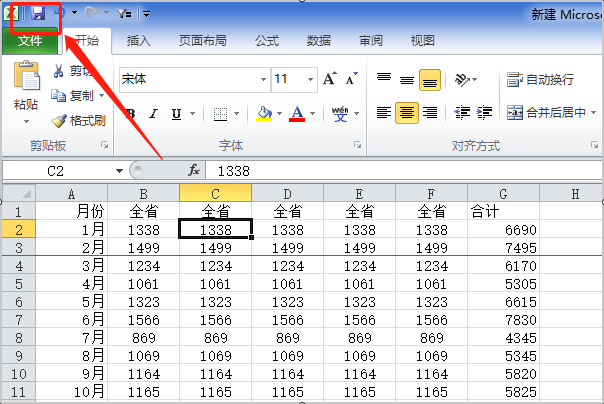
Task: Click the total cell 6690
Action: [503, 230]
